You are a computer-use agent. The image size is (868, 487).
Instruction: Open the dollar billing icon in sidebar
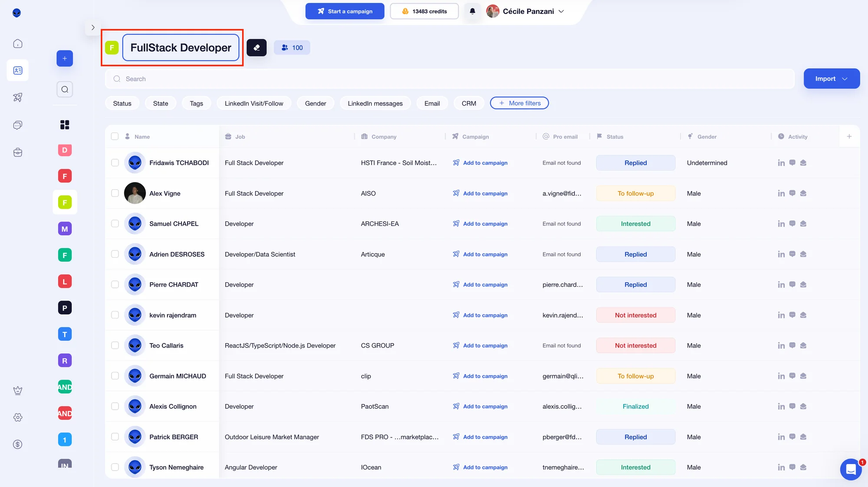coord(17,444)
